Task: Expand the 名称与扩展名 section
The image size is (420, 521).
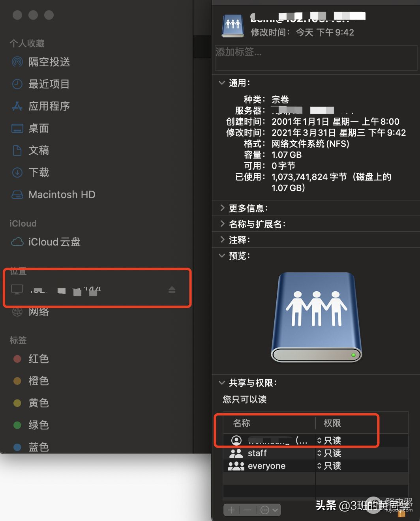Action: [222, 224]
